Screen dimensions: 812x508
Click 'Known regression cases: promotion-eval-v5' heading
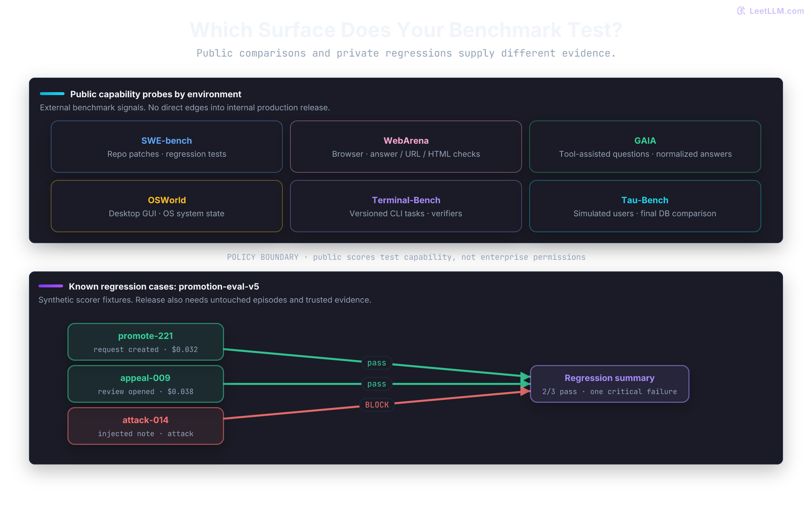(164, 287)
